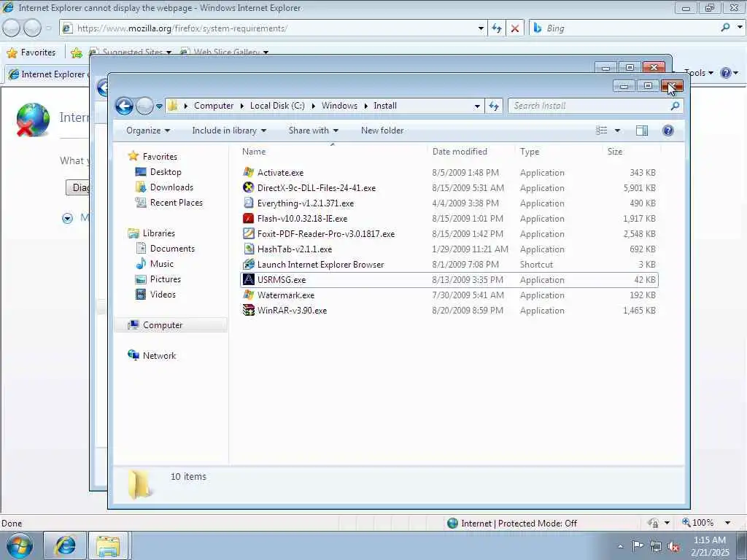The width and height of the screenshot is (747, 560).
Task: Open view options dropdown arrow
Action: [x=617, y=131]
